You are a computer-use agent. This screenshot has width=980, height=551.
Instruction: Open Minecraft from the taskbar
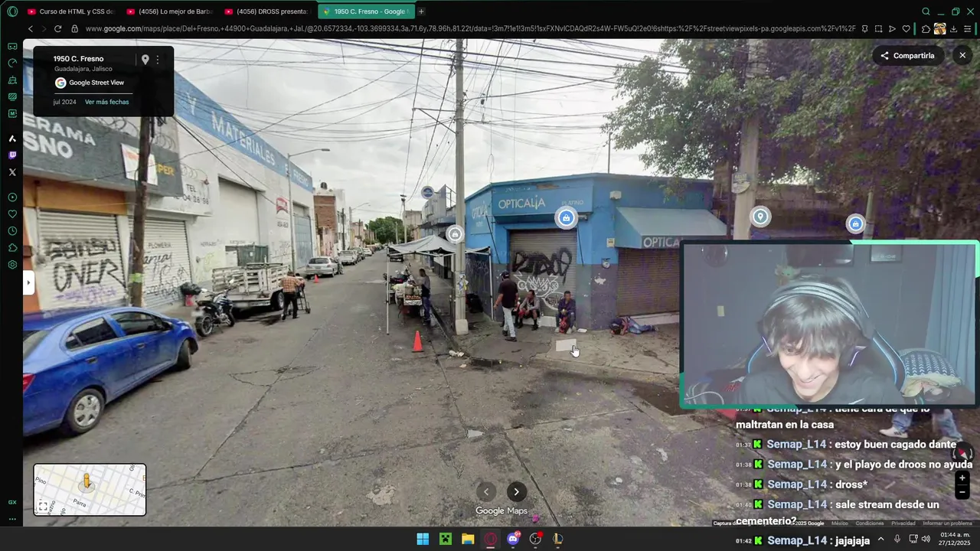coord(445,539)
